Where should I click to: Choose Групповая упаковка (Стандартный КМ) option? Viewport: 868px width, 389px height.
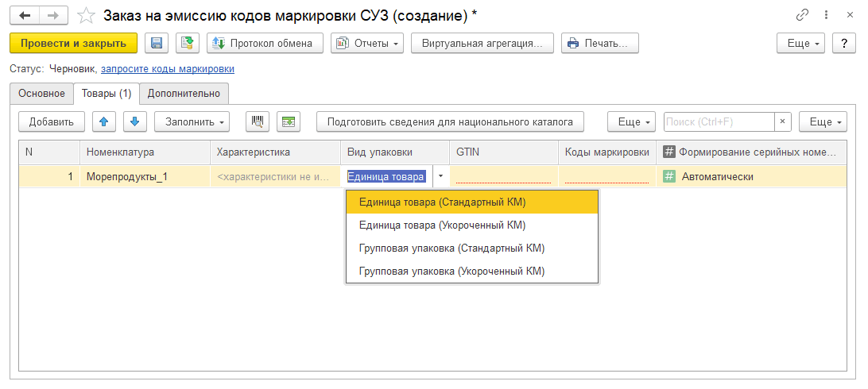point(451,248)
